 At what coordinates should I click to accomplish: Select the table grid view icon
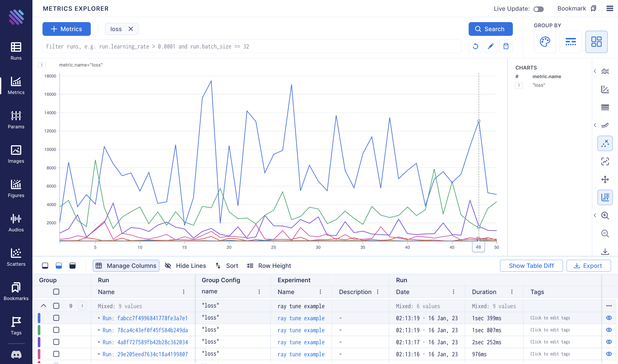coord(596,42)
